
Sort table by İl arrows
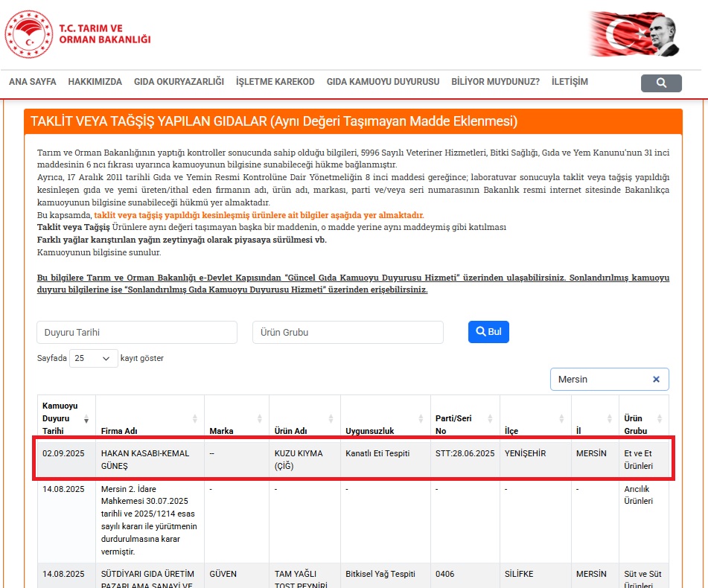(x=609, y=419)
